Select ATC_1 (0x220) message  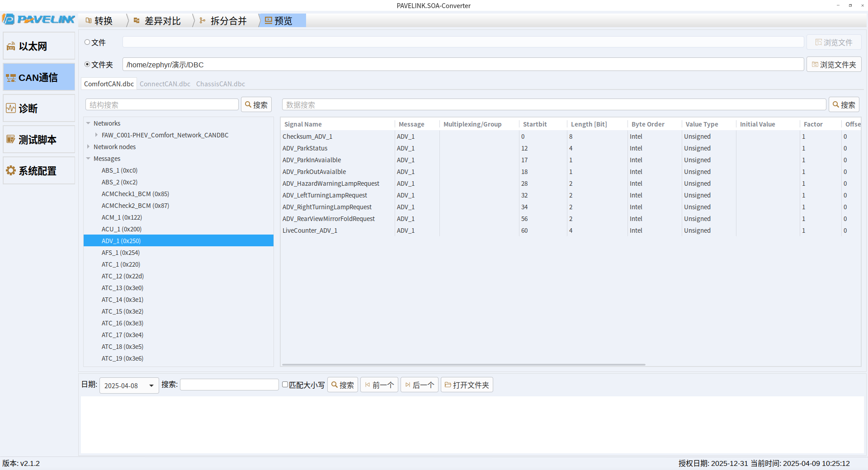coord(179,264)
